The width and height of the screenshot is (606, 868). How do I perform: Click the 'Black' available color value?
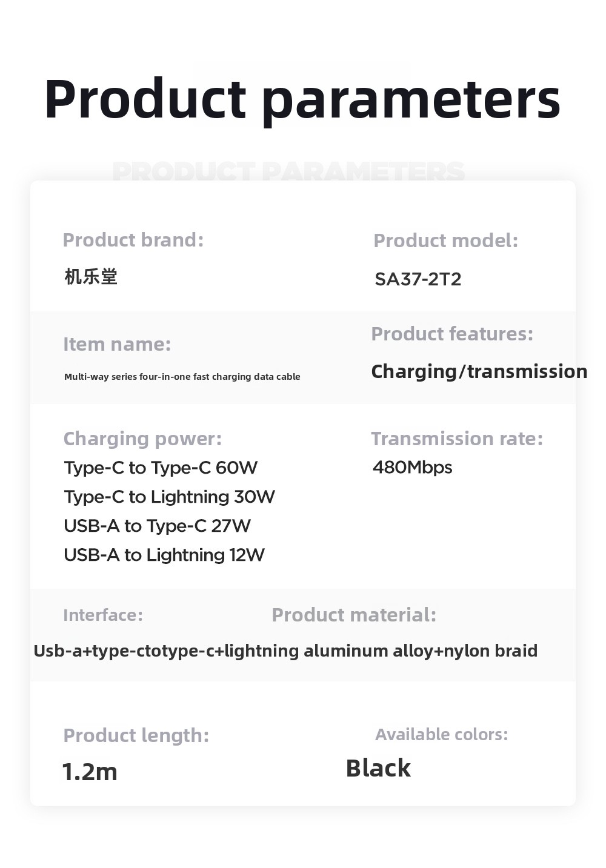378,768
